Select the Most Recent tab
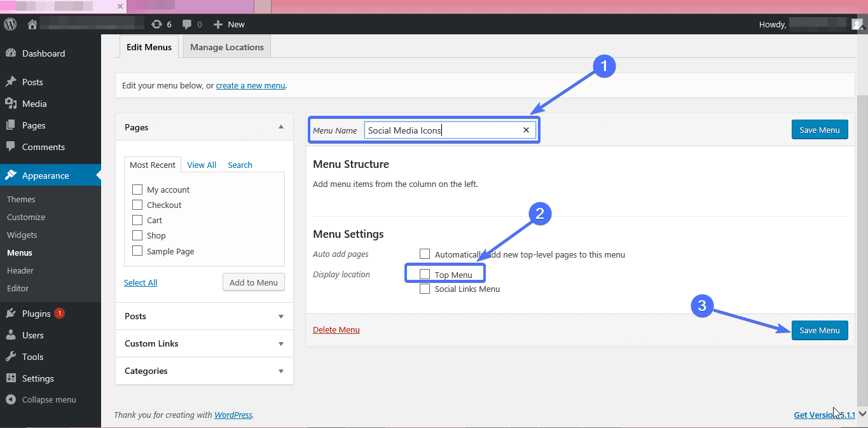This screenshot has height=428, width=868. coord(153,165)
